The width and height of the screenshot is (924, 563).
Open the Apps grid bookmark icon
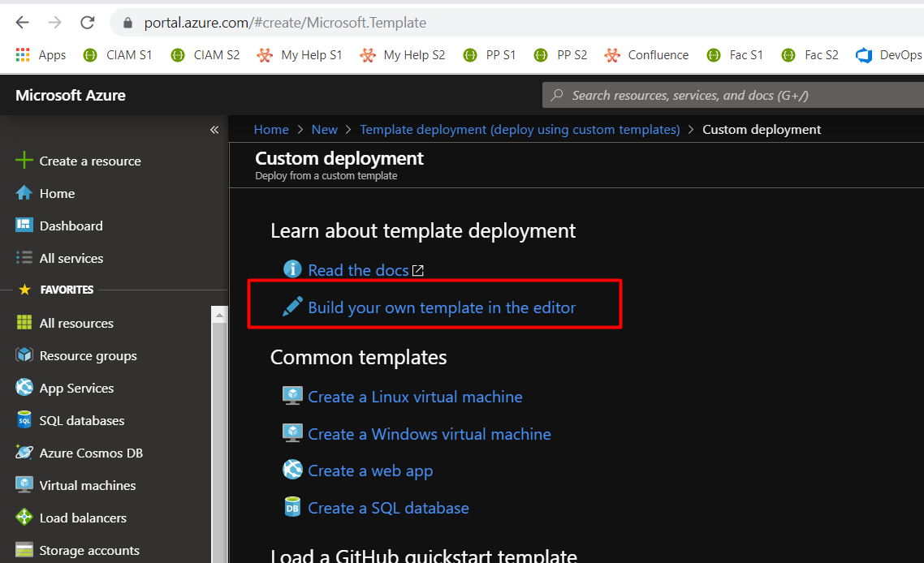click(23, 55)
